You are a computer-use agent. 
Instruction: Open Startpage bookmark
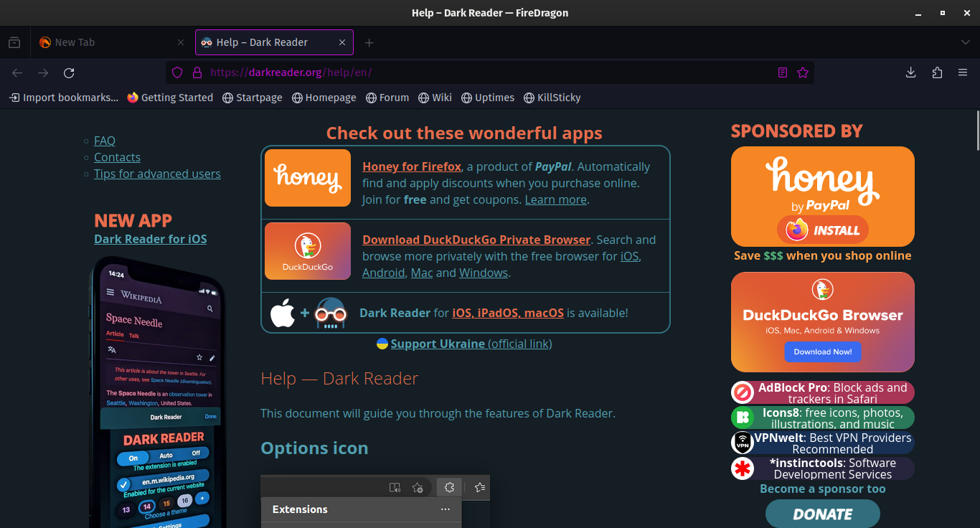click(x=252, y=98)
